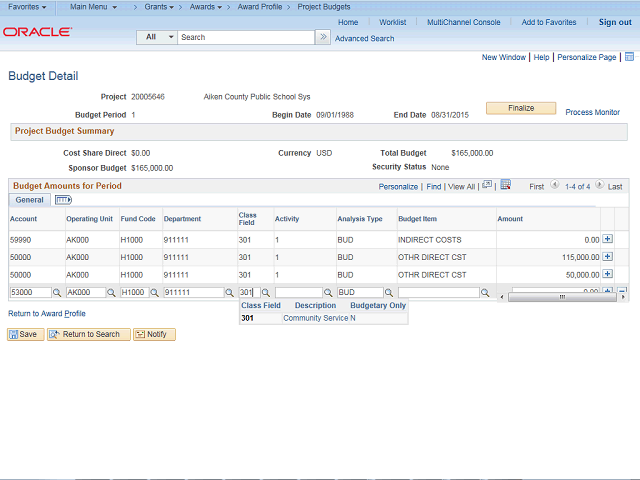Click the download-to-spreadsheet grid icon
Image resolution: width=640 pixels, height=480 pixels.
[506, 185]
